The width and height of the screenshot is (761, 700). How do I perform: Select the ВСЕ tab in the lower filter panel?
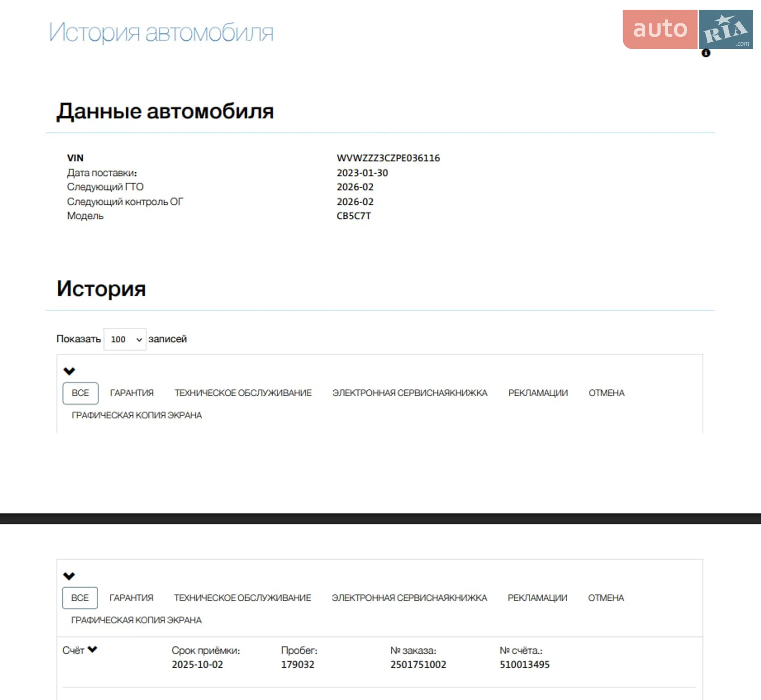click(80, 598)
